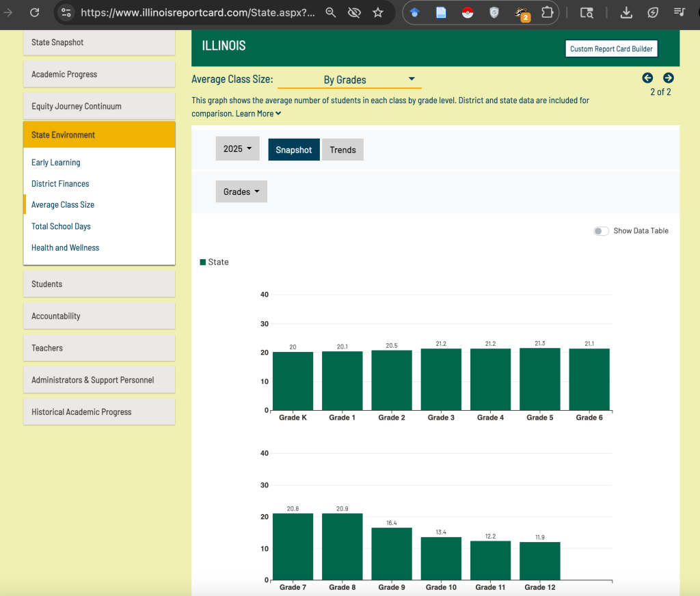This screenshot has width=700, height=596.
Task: Select District Finances in the sidebar
Action: click(60, 184)
